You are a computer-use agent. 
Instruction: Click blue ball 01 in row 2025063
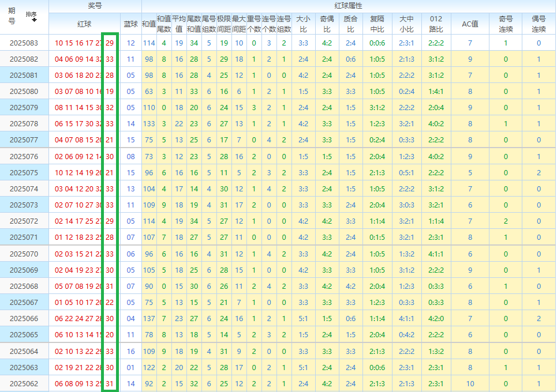point(130,368)
